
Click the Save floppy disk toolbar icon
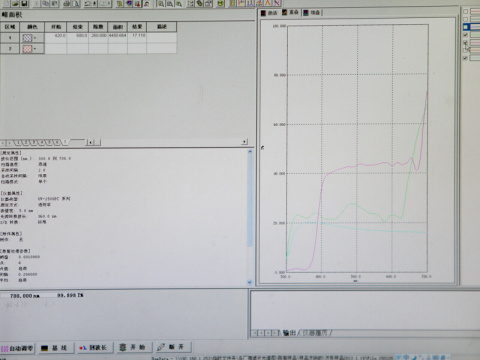coord(24,3)
